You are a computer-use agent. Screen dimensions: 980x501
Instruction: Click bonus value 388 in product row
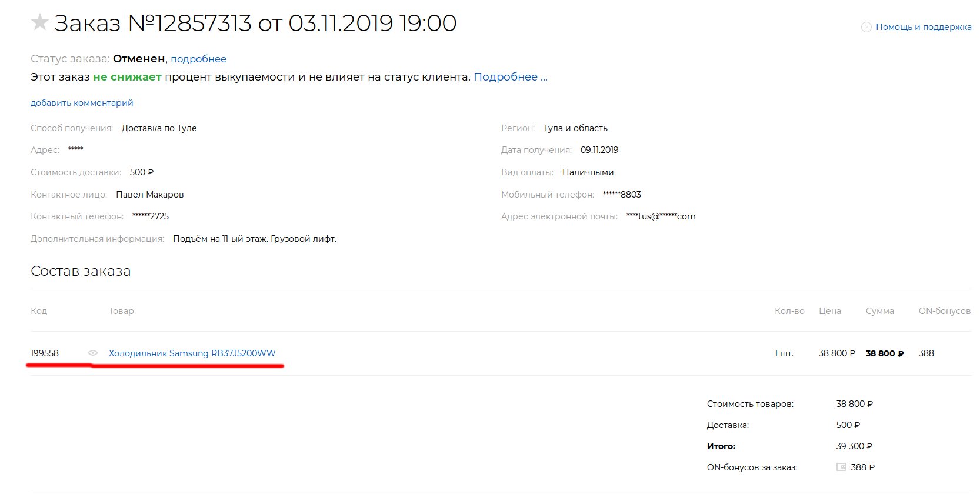(x=926, y=353)
